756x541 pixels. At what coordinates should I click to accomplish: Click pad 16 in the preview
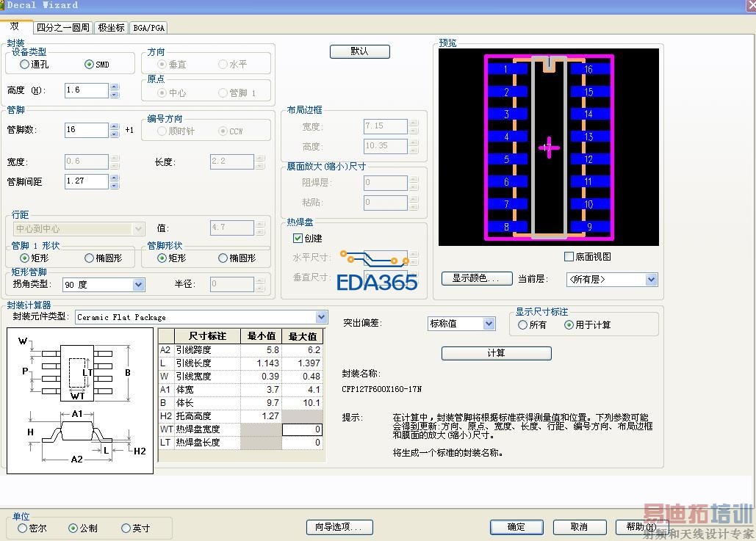pos(590,70)
